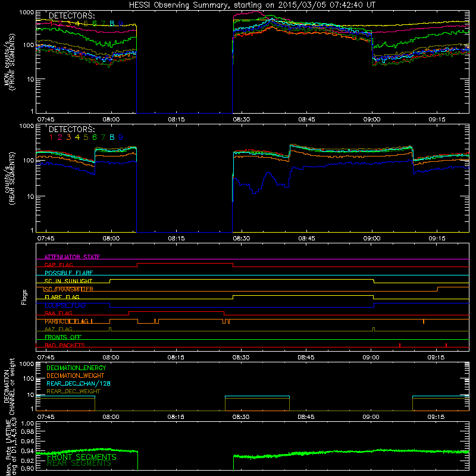Click 08:45 tick label under Flags plot
The width and height of the screenshot is (476, 476).
pyautogui.click(x=306, y=358)
